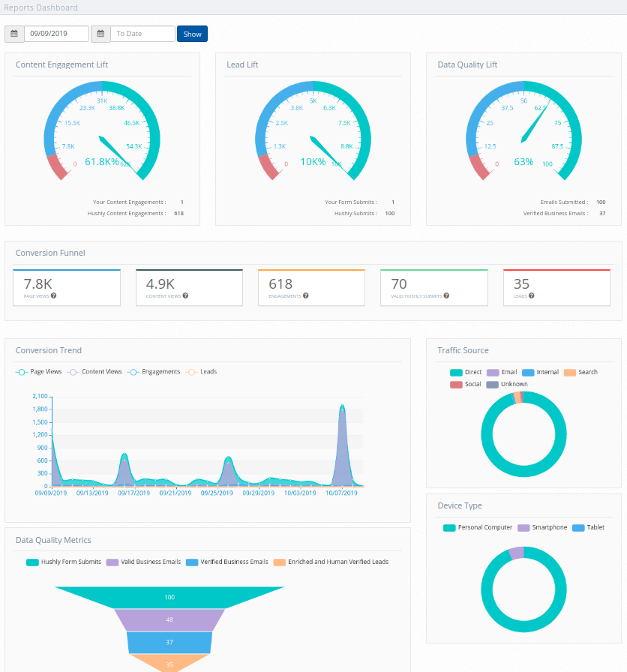Toggle Verified Business Emails legend item
627x672 pixels.
point(227,562)
